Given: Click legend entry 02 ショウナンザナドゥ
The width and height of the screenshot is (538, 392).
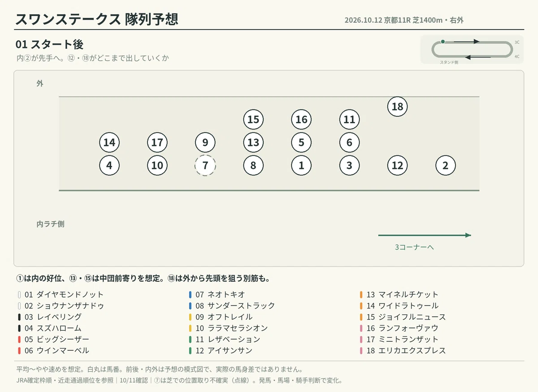Looking at the screenshot, I should click(61, 306).
